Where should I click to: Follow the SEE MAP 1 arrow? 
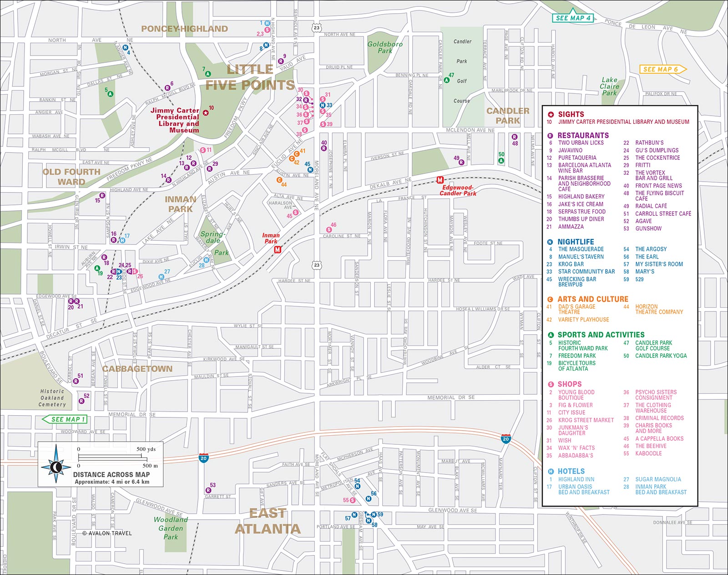64,419
